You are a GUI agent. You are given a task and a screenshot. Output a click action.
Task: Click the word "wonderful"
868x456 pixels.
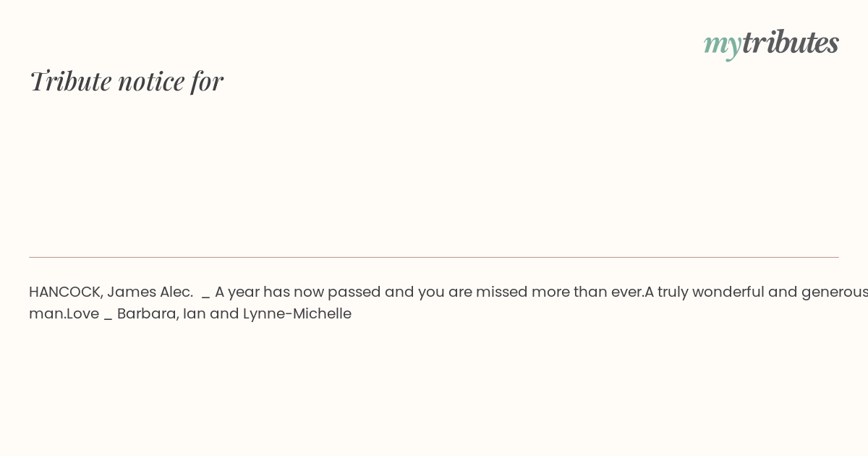730,292
